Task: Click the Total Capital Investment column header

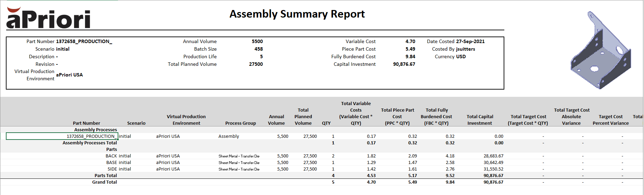Action: coord(480,120)
